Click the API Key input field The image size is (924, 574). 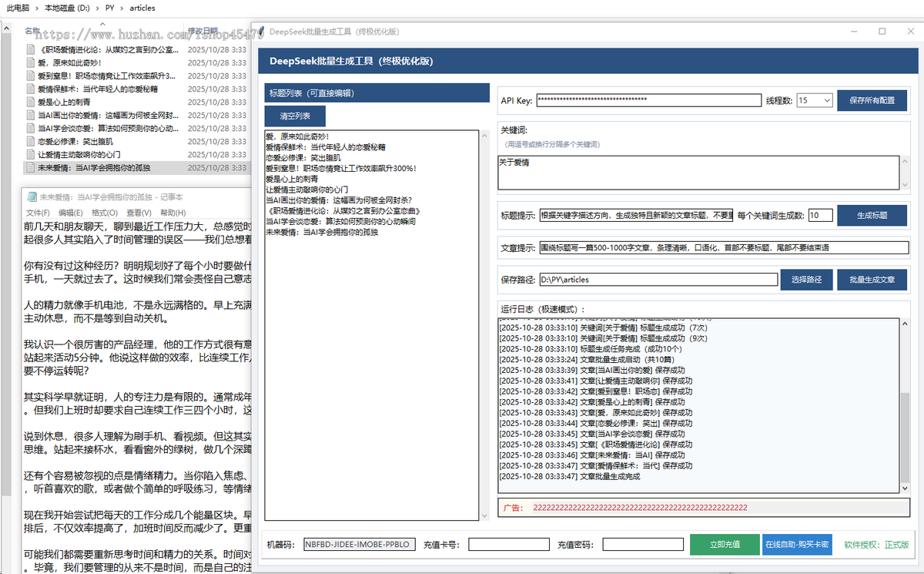coord(648,100)
